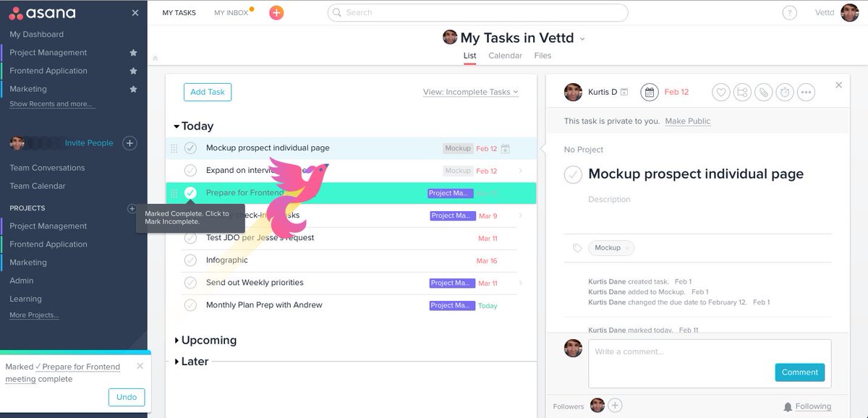Click the orange quick-add plus button
868x418 pixels.
[x=276, y=12]
